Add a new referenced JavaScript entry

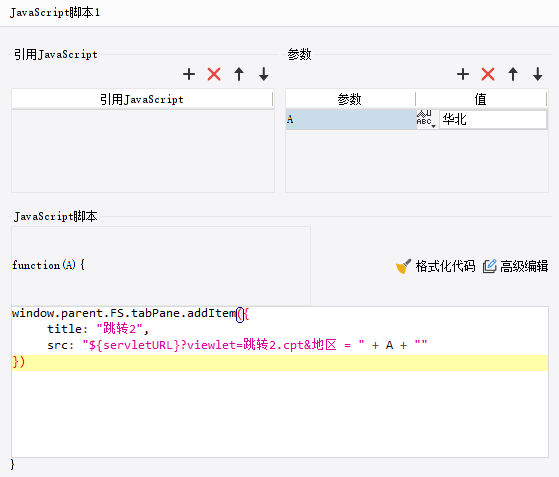coord(189,74)
